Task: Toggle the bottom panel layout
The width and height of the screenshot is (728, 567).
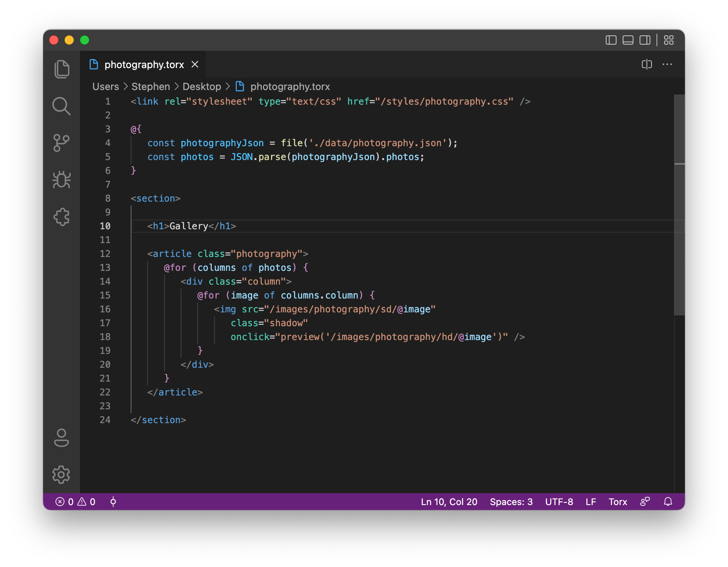Action: pos(628,40)
